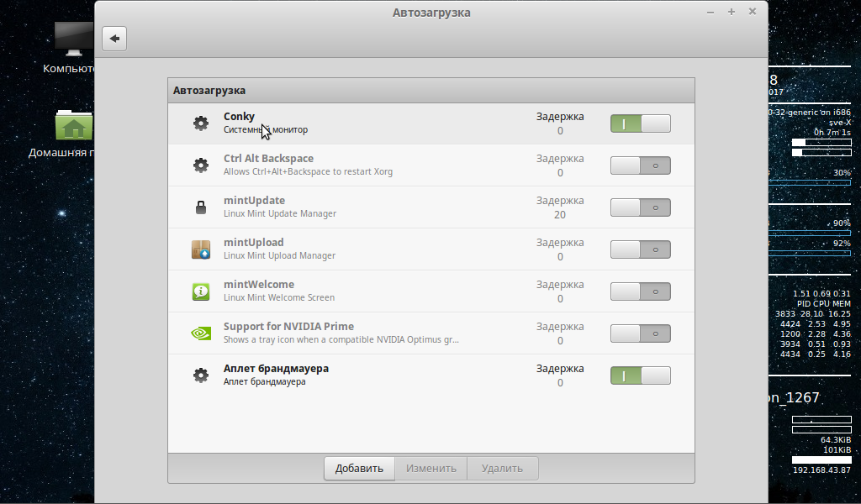Click mintUpdate delay value 20
861x504 pixels.
click(559, 214)
